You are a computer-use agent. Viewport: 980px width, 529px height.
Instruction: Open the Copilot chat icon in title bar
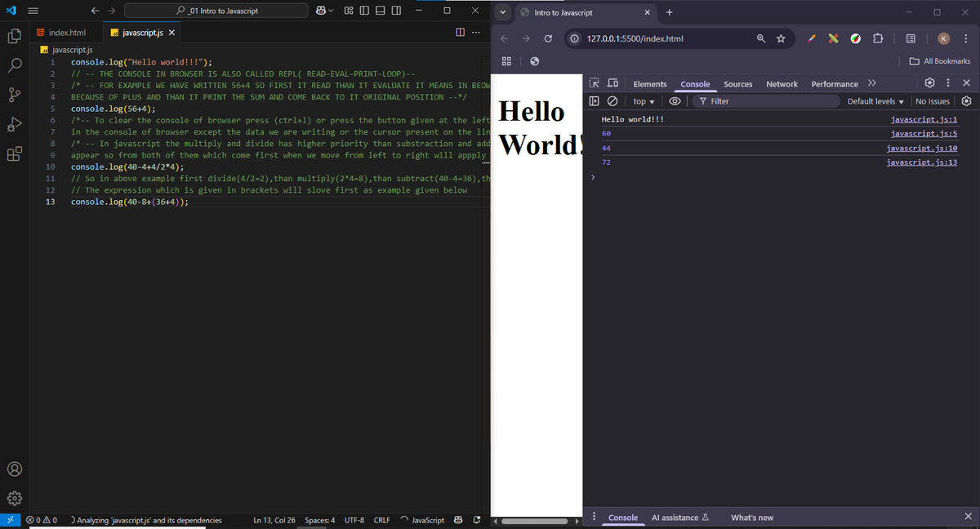tap(320, 11)
